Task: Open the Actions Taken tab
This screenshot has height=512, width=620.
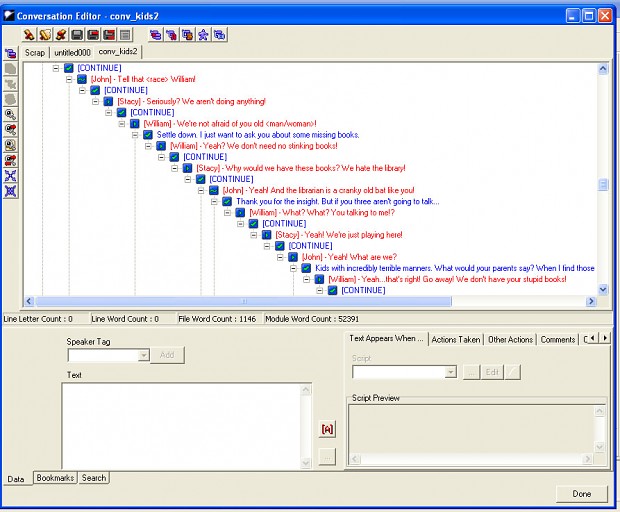Action: click(x=456, y=339)
